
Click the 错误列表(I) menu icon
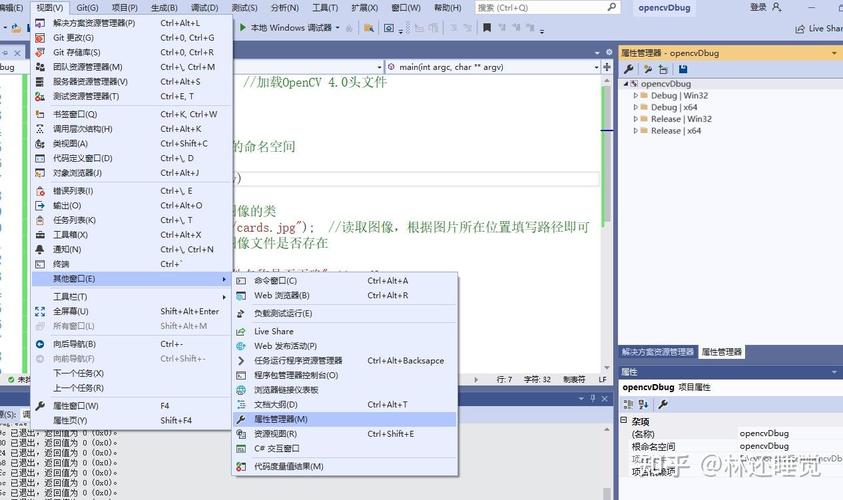[40, 191]
